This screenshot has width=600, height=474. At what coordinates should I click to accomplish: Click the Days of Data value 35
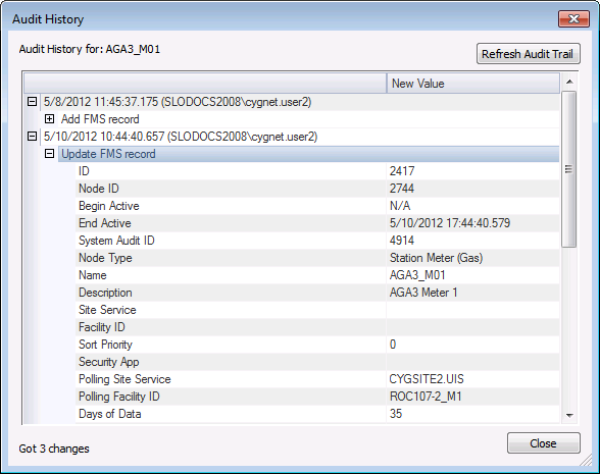[x=396, y=414]
